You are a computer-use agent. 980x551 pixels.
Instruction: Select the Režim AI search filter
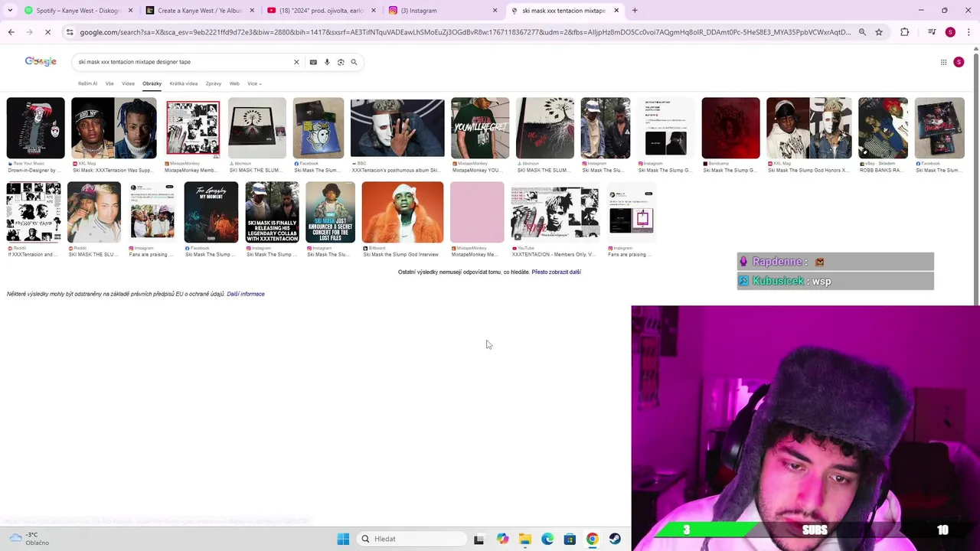tap(87, 83)
